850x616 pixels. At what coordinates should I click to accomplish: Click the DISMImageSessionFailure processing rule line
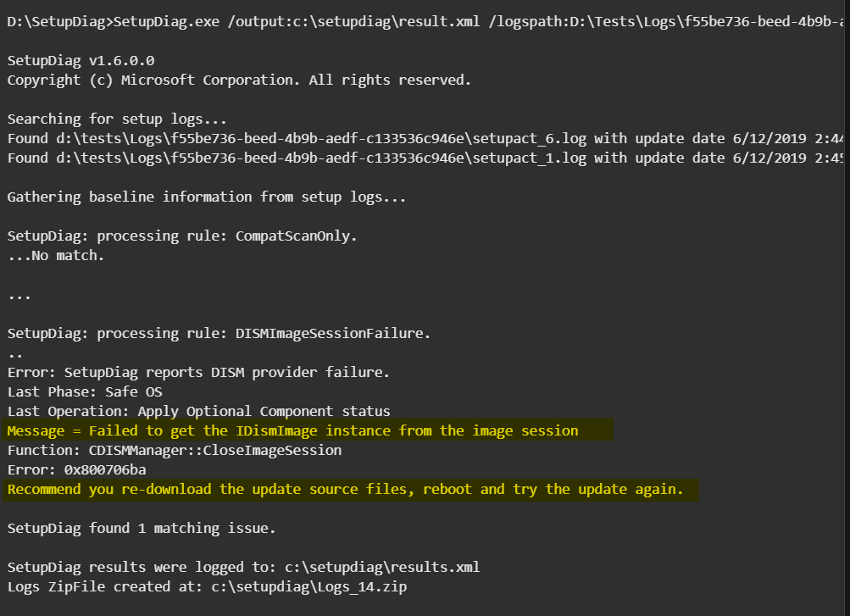pyautogui.click(x=219, y=334)
